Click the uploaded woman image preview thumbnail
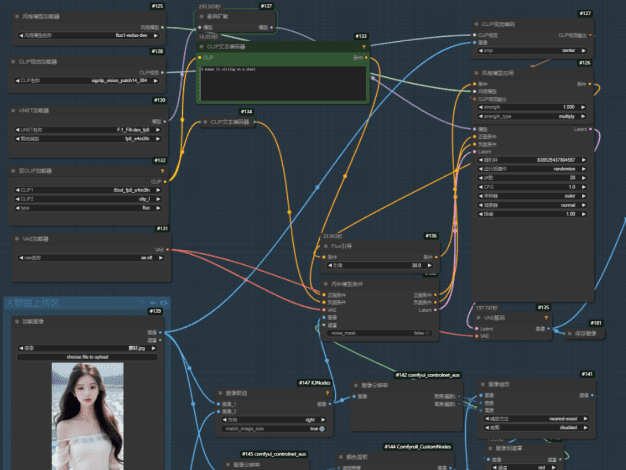Screen dimensions: 626x470 coord(87,416)
